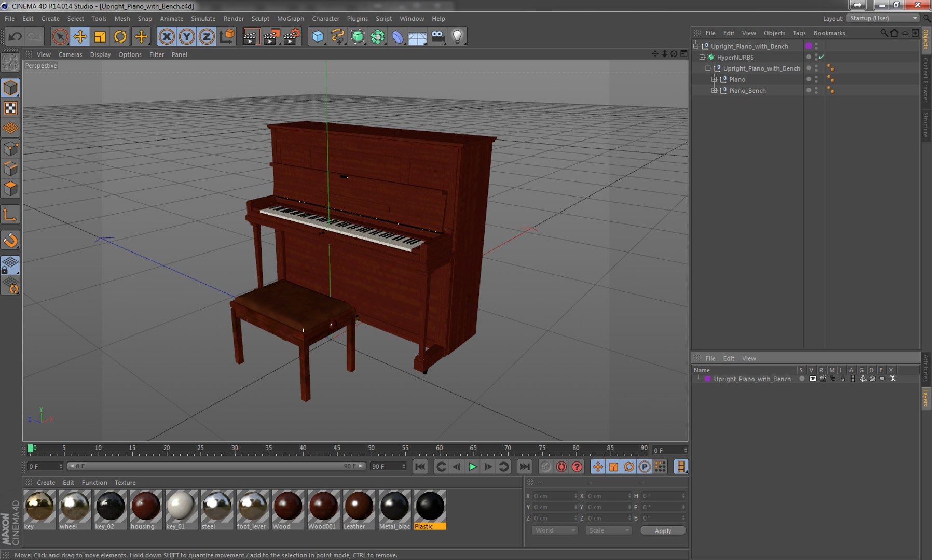Switch to Texture mode checkerboard icon

coord(10,108)
